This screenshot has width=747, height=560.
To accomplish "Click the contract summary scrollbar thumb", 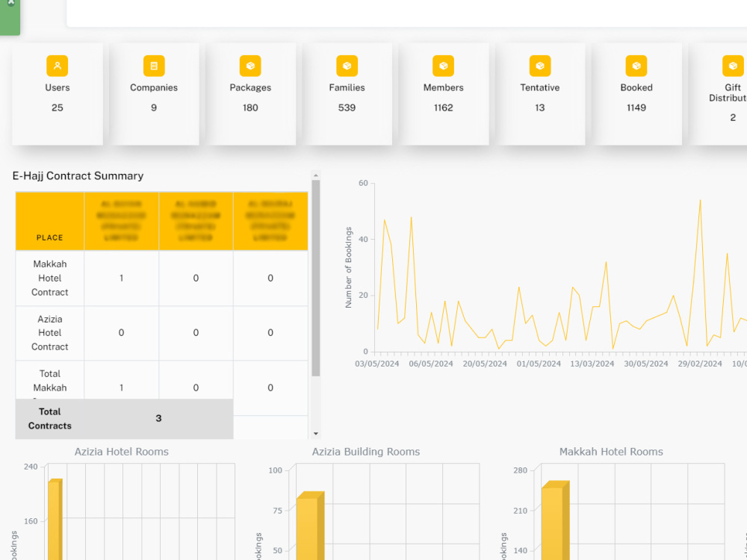I will (x=316, y=278).
